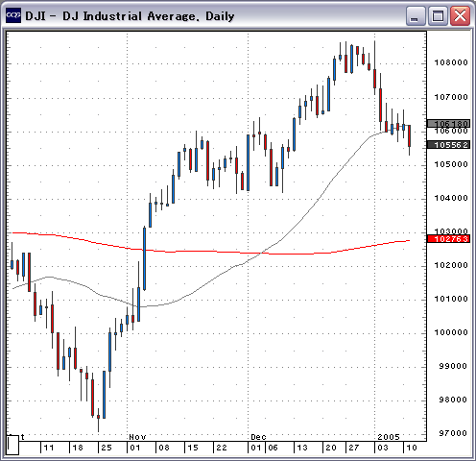Click date label 03 on time axis
The image size is (476, 461).
tap(383, 448)
